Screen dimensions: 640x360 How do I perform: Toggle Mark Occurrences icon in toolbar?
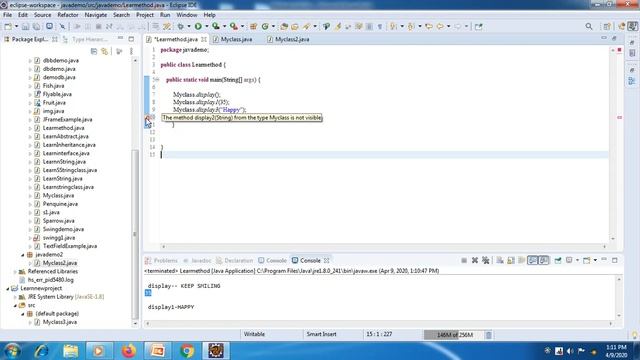tap(338, 26)
